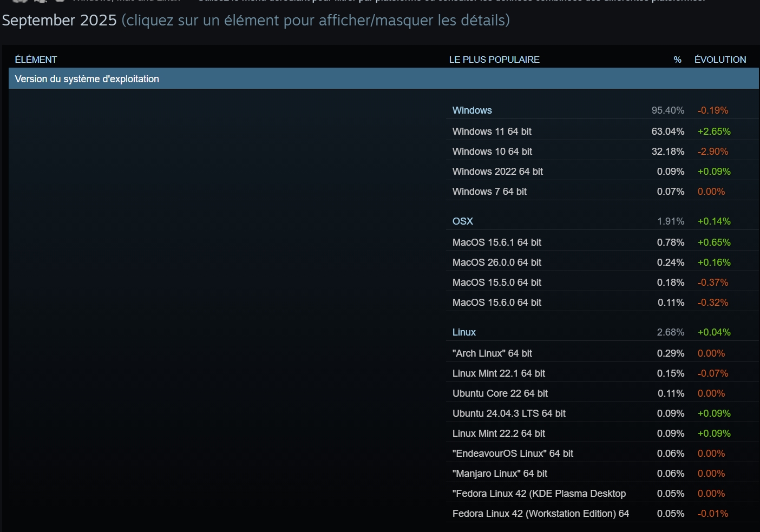The height and width of the screenshot is (532, 760).
Task: Click the 95.40% Windows total share
Action: coord(668,110)
